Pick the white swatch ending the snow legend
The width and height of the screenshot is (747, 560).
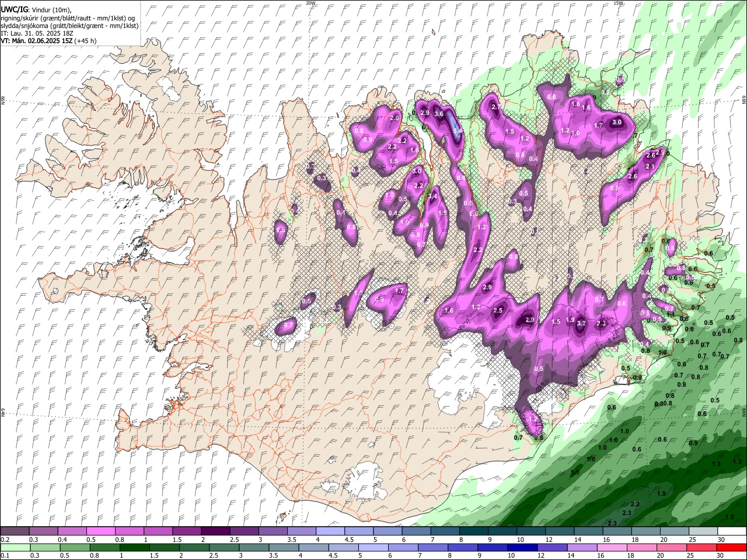[x=732, y=531]
